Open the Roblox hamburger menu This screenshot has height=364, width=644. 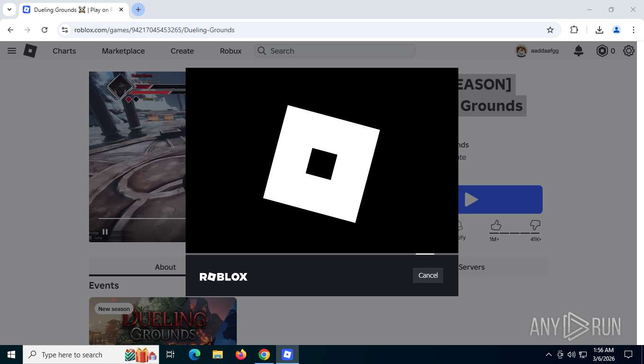point(12,51)
